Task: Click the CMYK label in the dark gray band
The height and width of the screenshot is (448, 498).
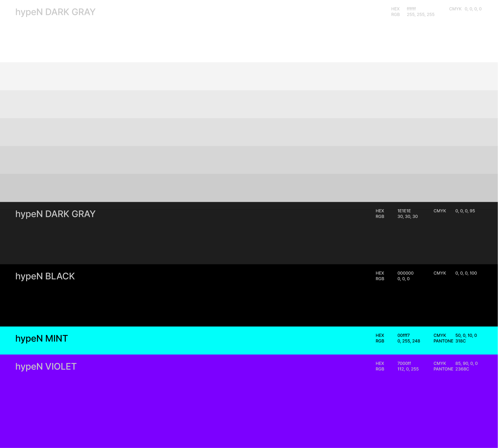Action: tap(440, 211)
